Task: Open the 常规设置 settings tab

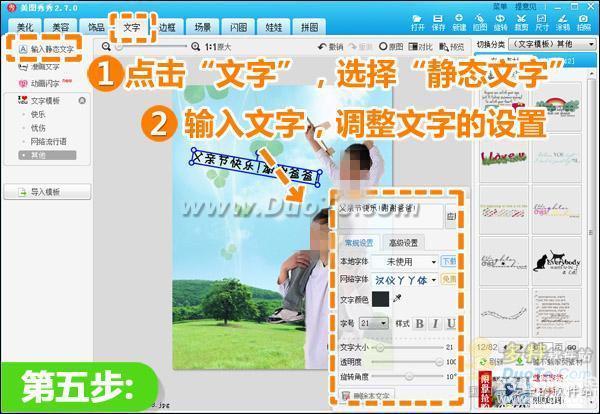Action: tap(359, 243)
